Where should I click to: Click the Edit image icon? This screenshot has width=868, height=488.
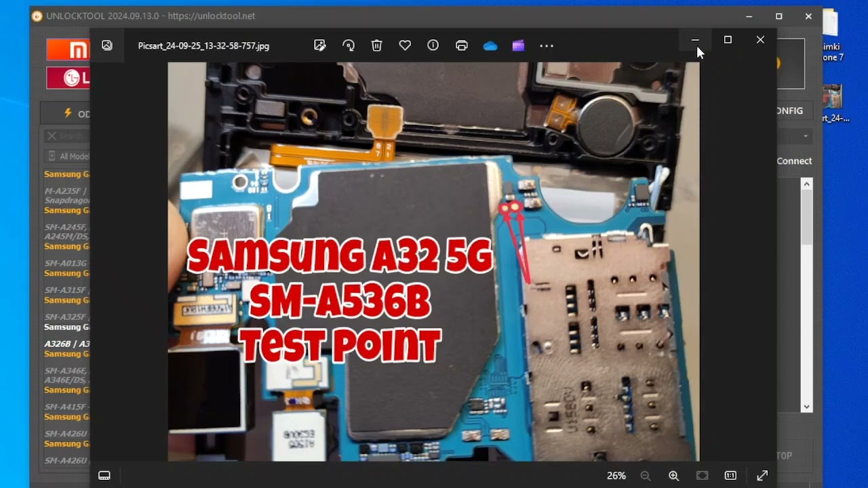[x=320, y=45]
